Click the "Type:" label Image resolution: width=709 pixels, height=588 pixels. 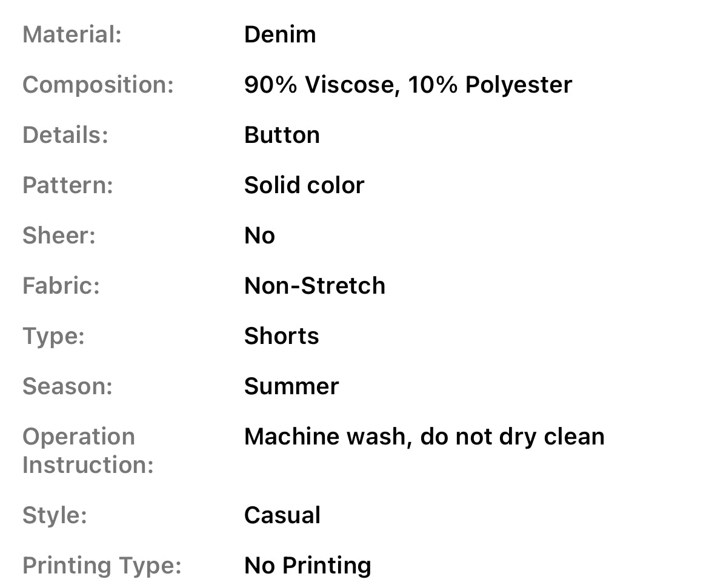[53, 336]
